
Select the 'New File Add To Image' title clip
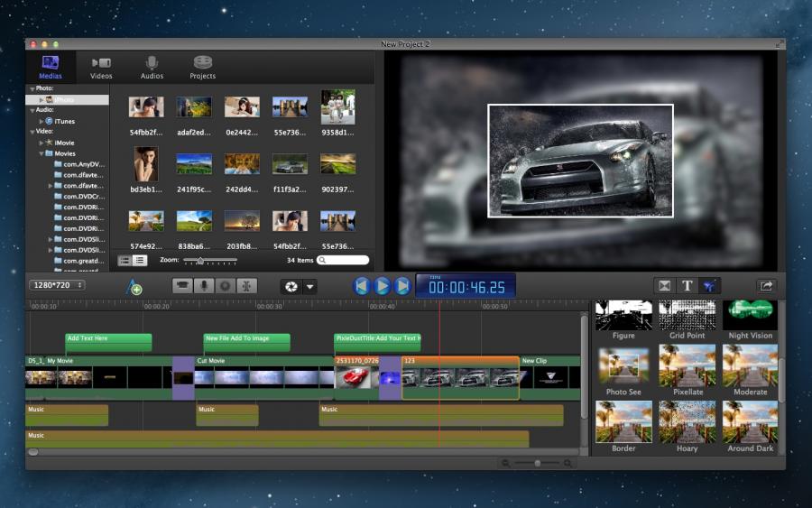tap(246, 342)
